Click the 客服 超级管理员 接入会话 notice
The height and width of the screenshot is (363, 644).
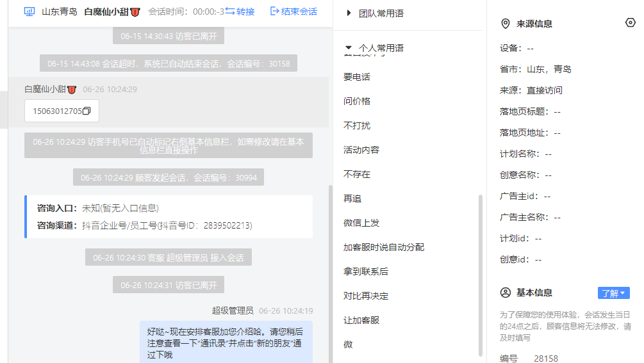coord(169,257)
